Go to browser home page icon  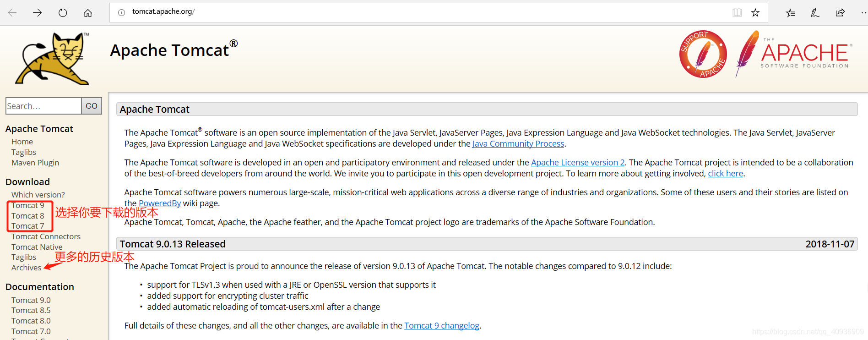point(88,13)
